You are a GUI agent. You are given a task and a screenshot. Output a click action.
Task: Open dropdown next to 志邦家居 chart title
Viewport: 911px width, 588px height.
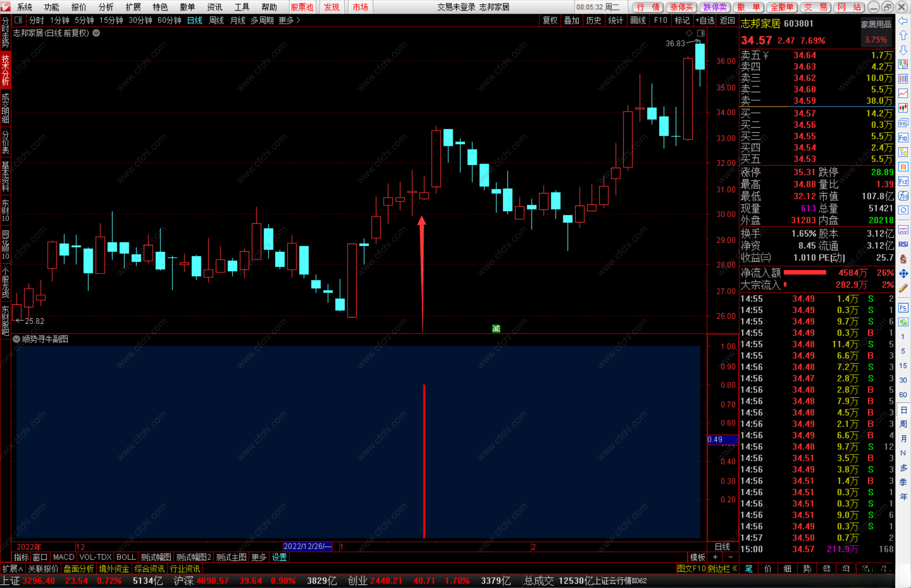pyautogui.click(x=96, y=33)
